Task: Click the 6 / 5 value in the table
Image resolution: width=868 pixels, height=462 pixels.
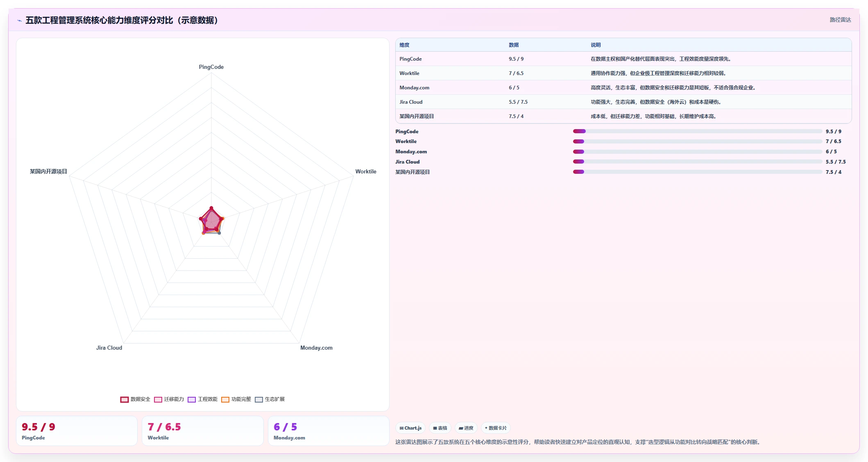Action: pos(514,88)
